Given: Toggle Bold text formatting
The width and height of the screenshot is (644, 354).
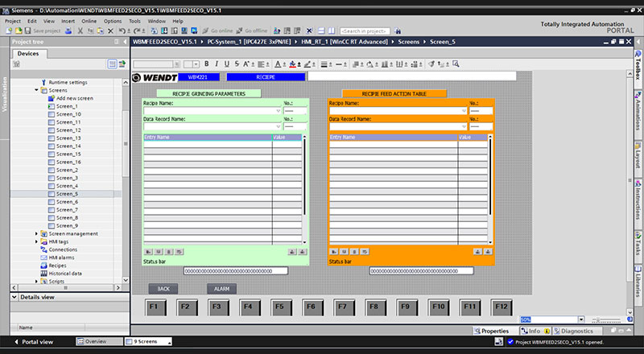Looking at the screenshot, I should [x=206, y=64].
